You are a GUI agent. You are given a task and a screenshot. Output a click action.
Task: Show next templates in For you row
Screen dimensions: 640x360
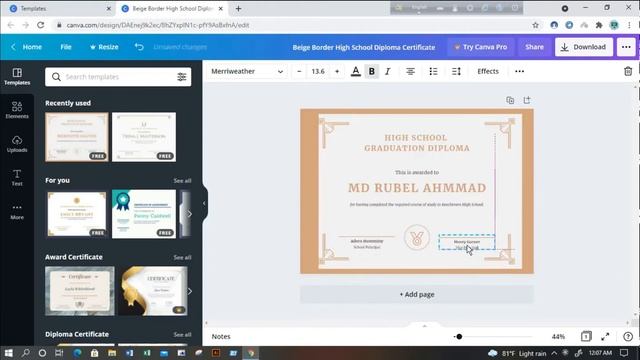point(189,214)
